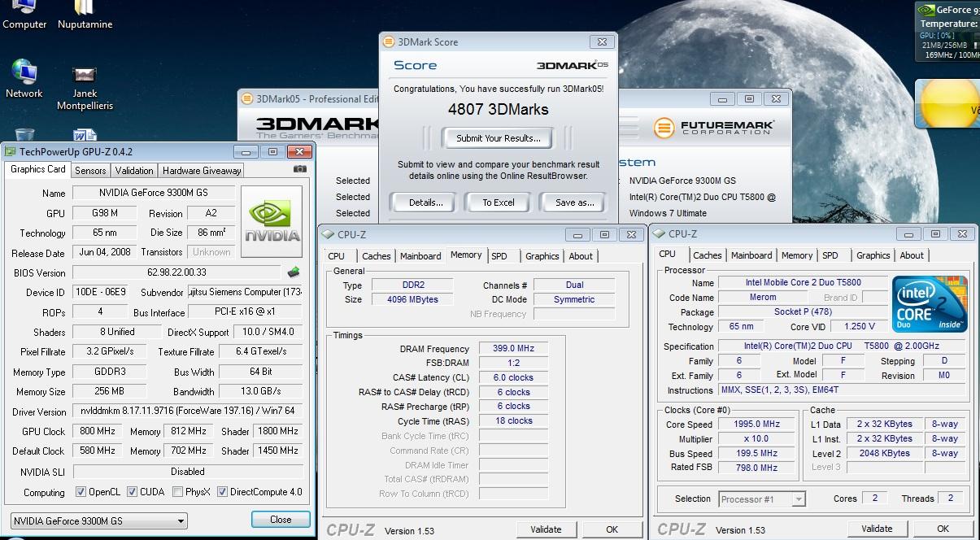The height and width of the screenshot is (540, 980).
Task: Open Janek Montpellieris desktop shortcut
Action: [x=85, y=87]
